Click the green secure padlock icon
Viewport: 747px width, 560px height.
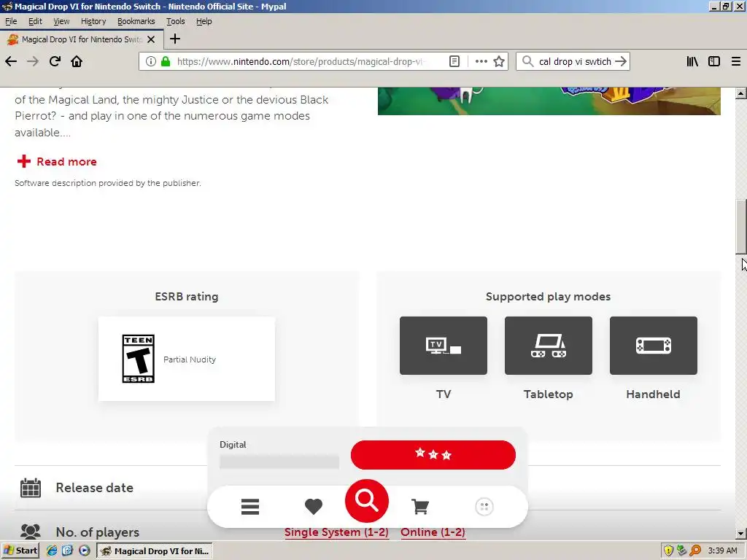point(166,61)
